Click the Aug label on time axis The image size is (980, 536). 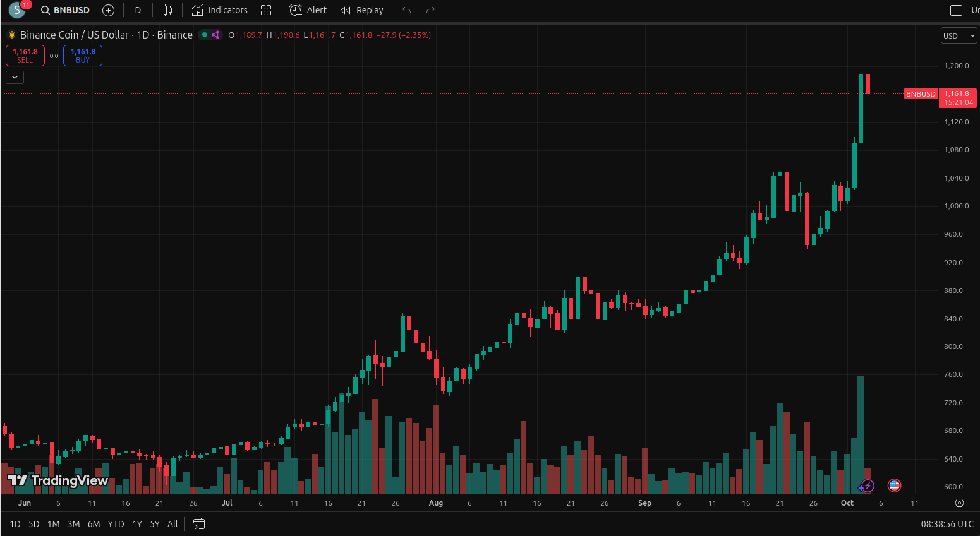436,503
